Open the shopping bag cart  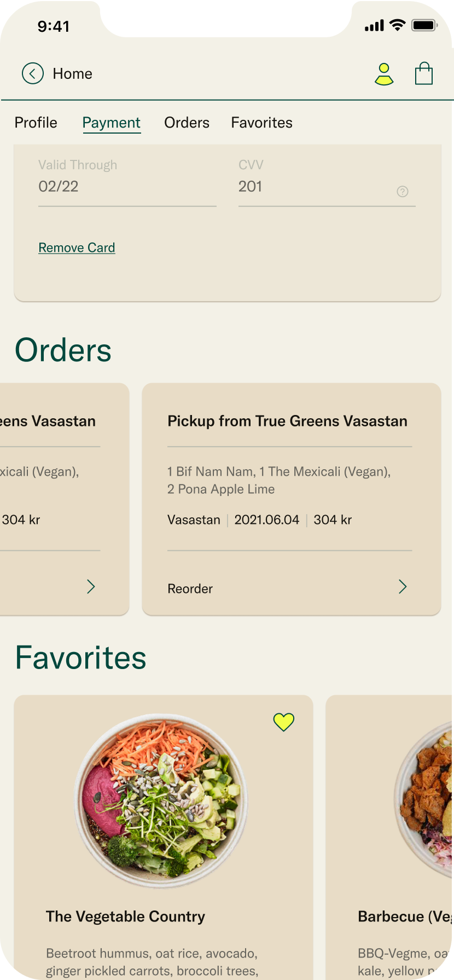424,73
